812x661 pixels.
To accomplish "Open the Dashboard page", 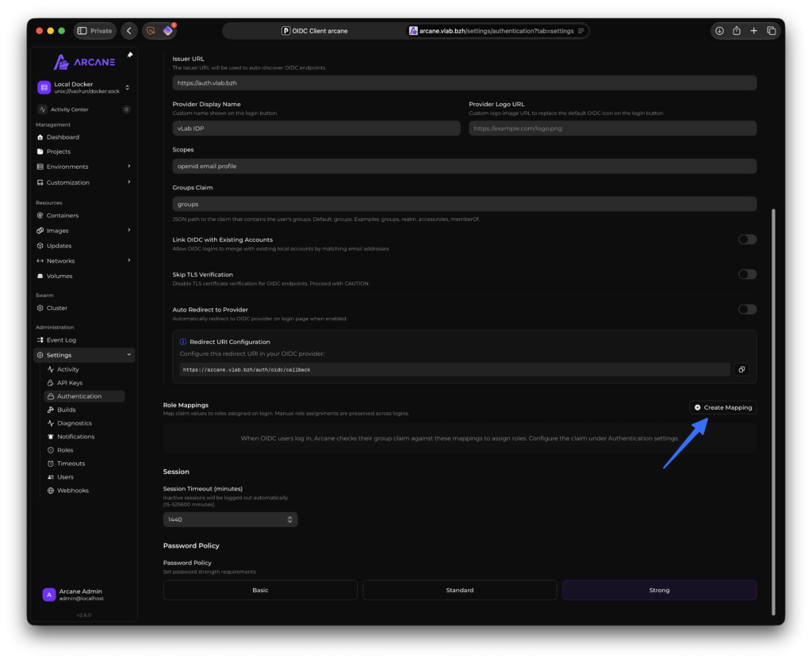I will (x=62, y=137).
